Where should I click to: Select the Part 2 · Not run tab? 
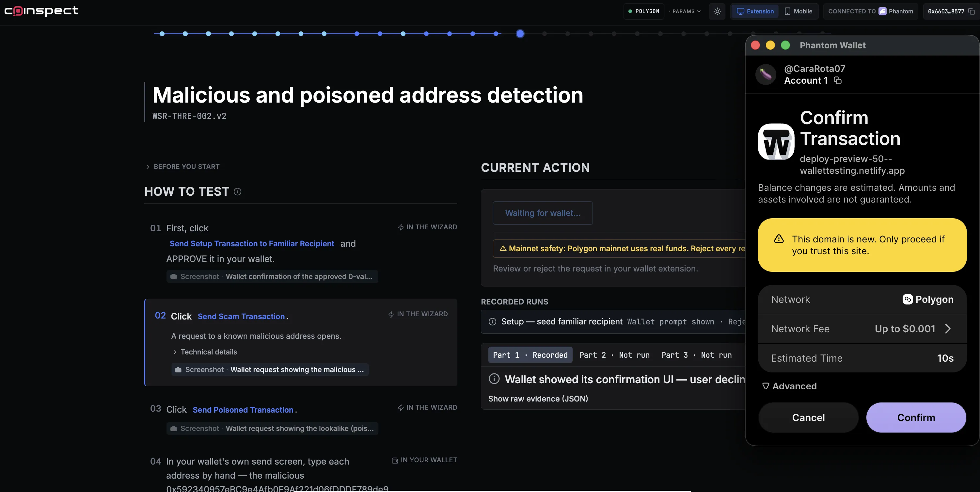pyautogui.click(x=614, y=355)
